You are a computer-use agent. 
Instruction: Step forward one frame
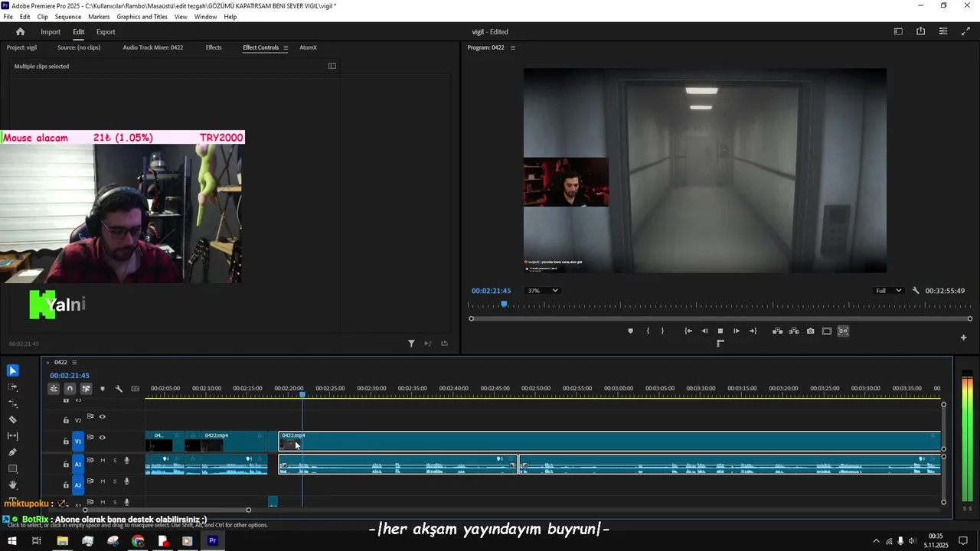[737, 331]
